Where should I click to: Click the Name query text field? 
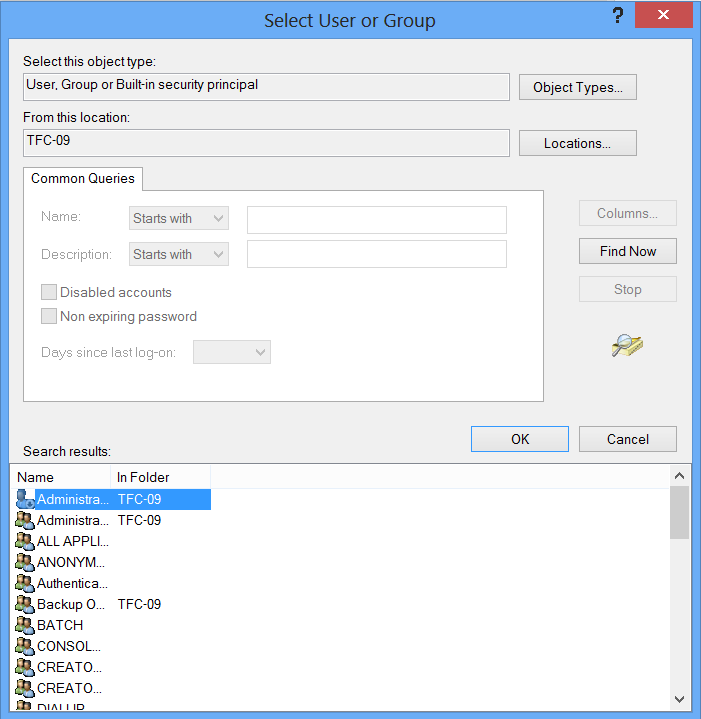click(x=377, y=220)
